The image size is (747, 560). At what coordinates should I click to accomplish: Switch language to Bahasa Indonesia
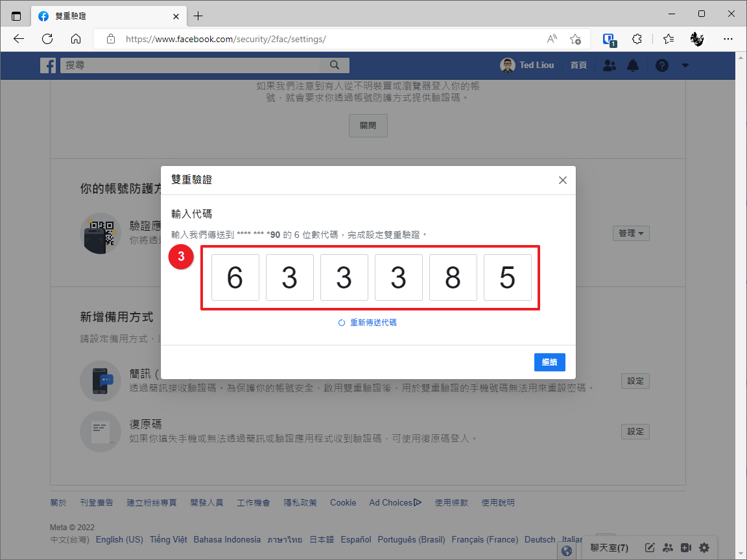(227, 539)
